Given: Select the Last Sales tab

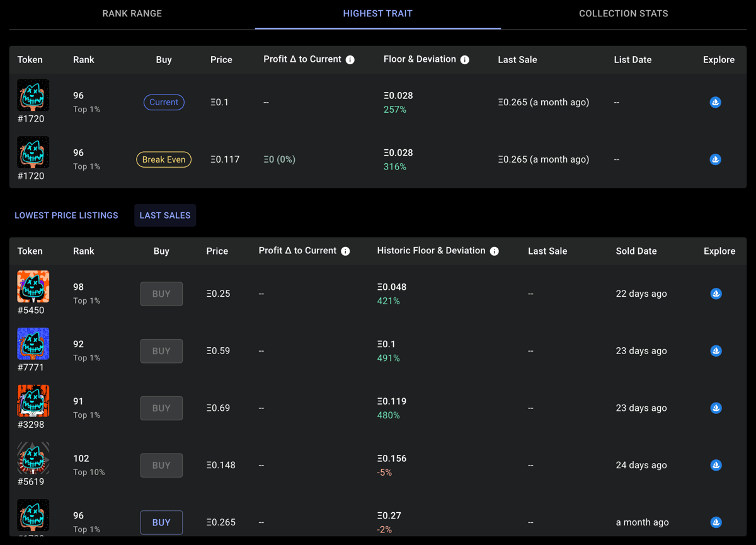Looking at the screenshot, I should click(165, 215).
